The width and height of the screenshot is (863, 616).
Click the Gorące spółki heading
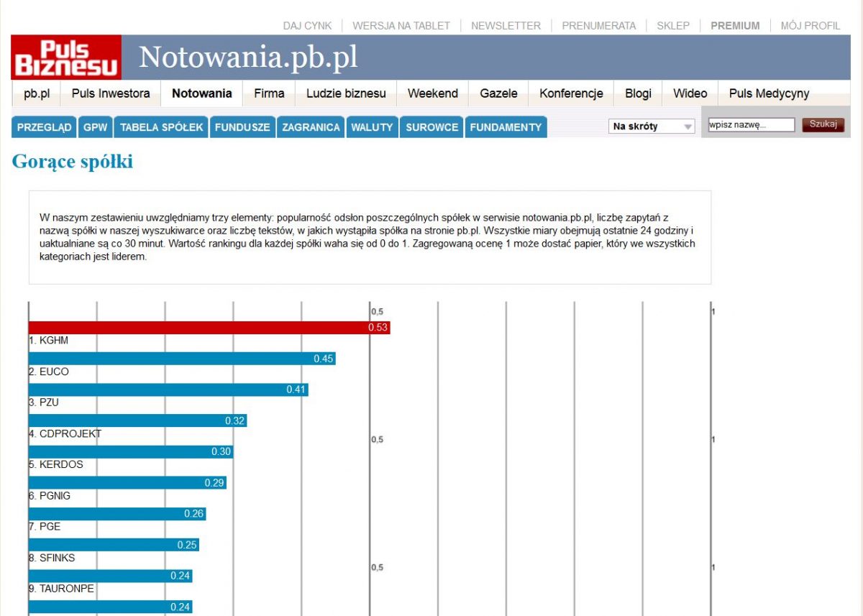[x=72, y=162]
